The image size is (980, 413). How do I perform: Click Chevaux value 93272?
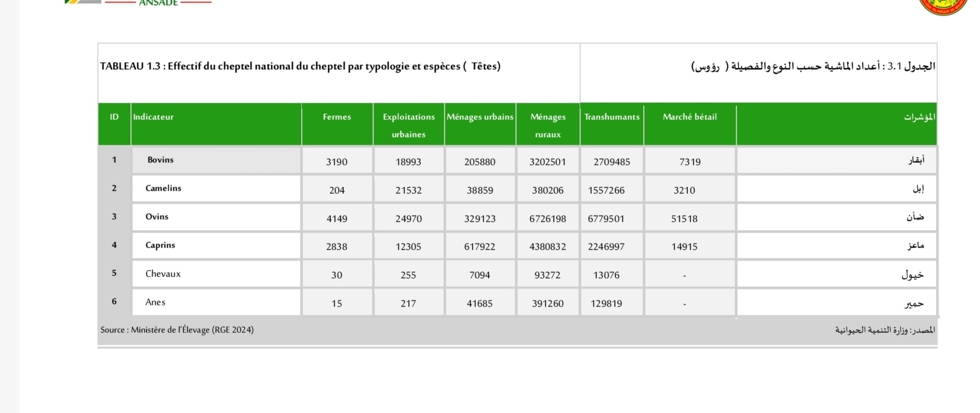[547, 275]
